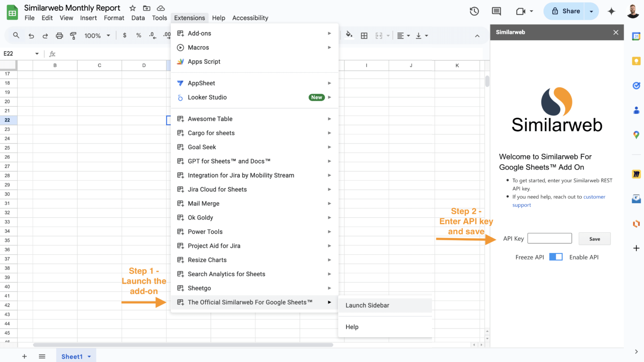
Task: Click the fill color paint bucket
Action: [349, 35]
